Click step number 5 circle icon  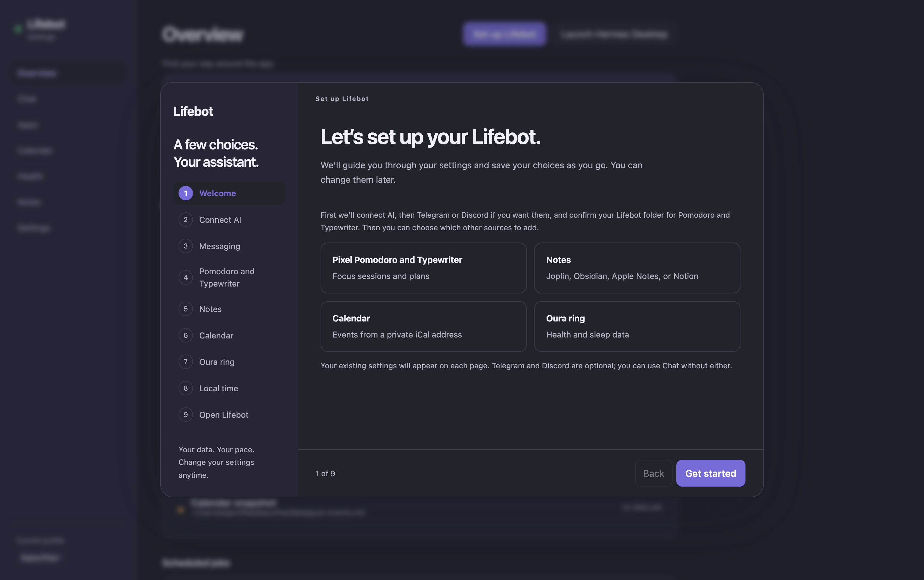(x=185, y=309)
